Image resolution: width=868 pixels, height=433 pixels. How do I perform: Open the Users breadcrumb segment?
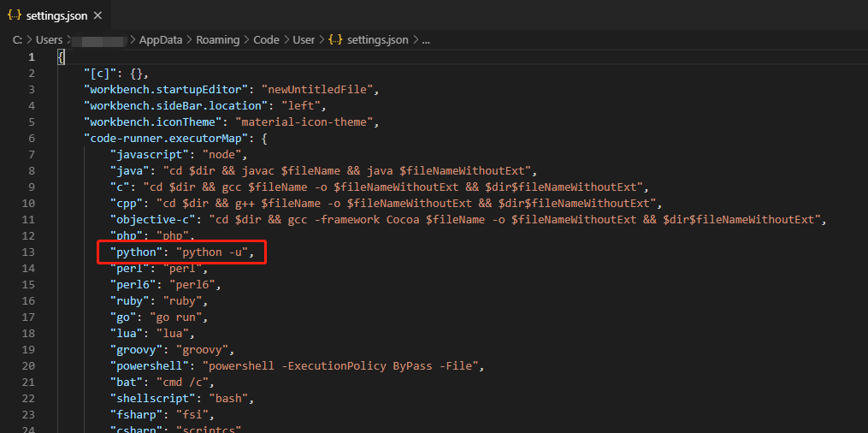tap(50, 40)
